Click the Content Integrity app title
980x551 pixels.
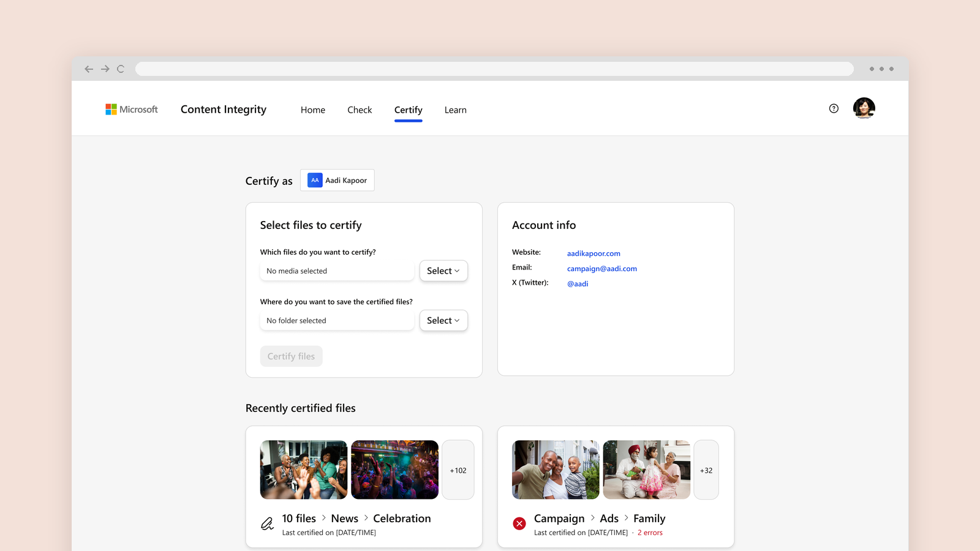(224, 110)
